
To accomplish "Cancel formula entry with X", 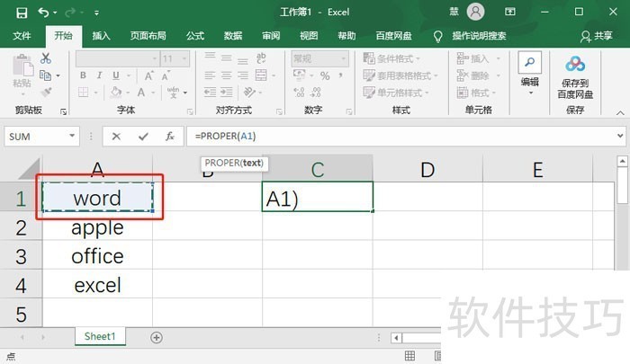I will 116,137.
